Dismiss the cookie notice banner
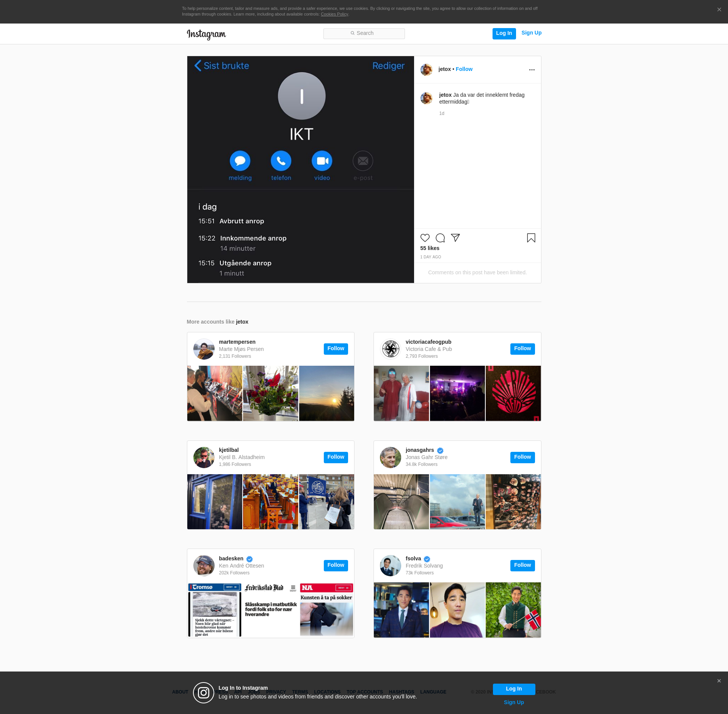 pos(719,10)
